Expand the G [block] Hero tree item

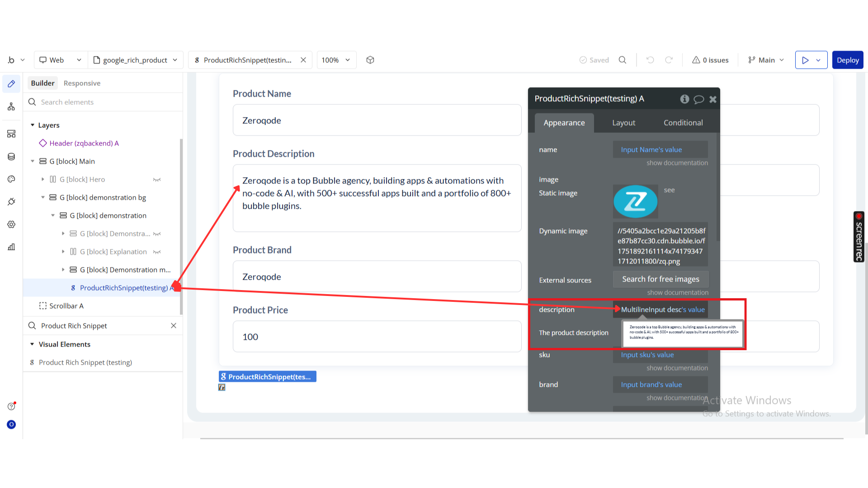(43, 179)
